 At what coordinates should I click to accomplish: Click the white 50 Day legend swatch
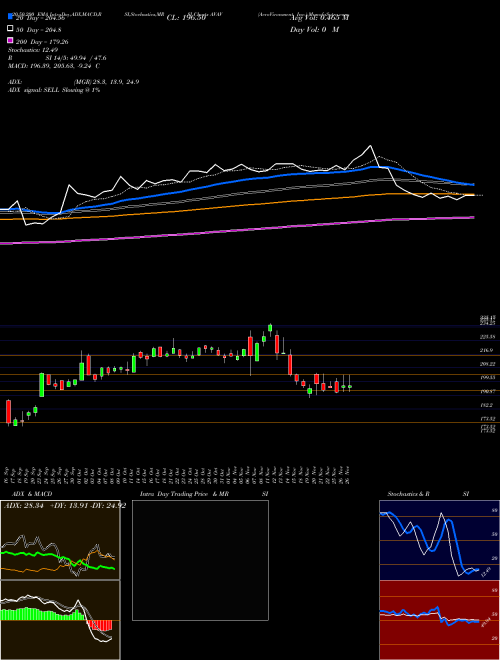[x=10, y=28]
